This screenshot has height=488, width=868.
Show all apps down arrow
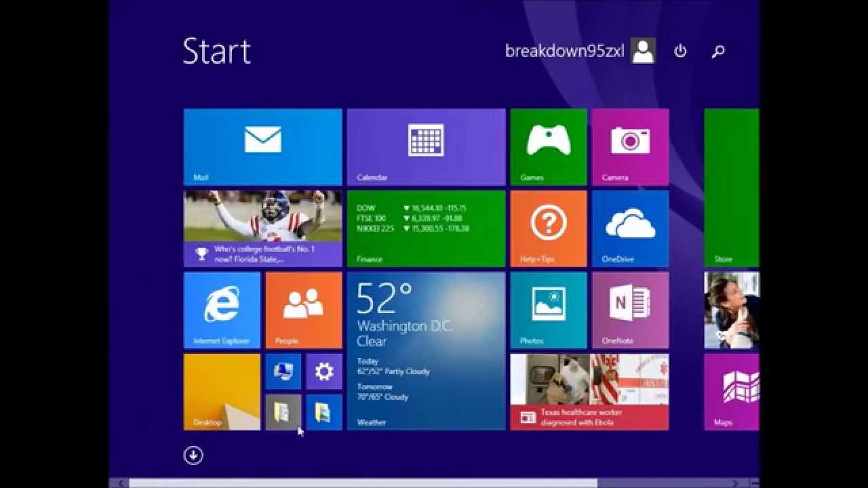193,455
